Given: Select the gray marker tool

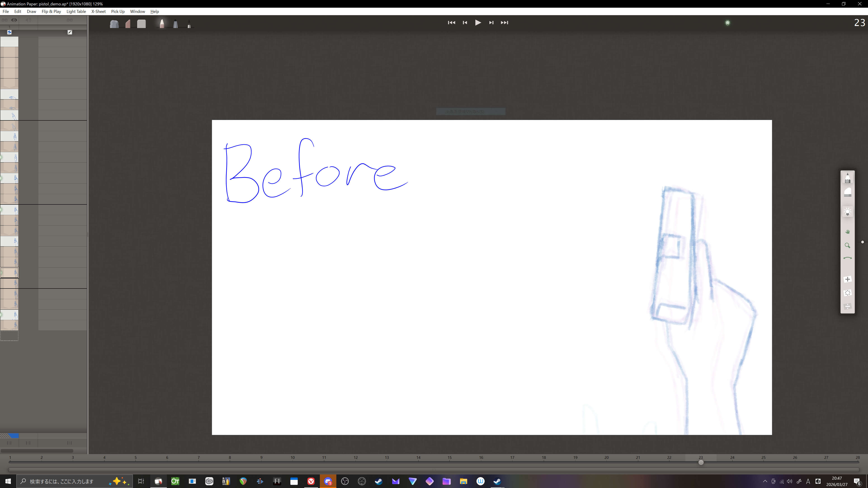Looking at the screenshot, I should click(x=175, y=24).
